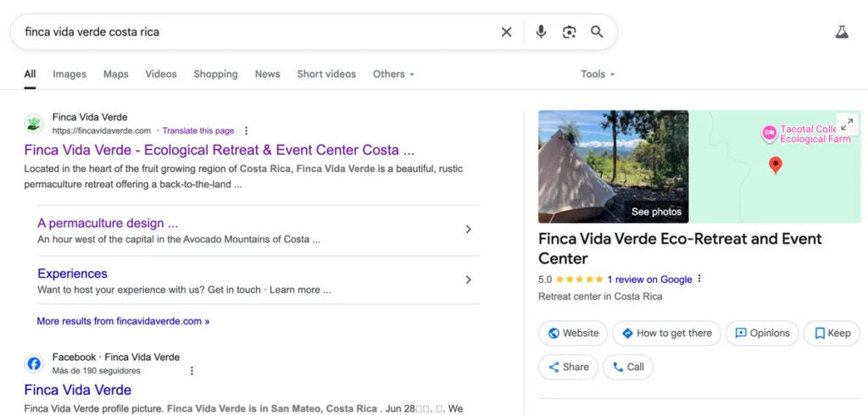Viewport: 868px width, 415px height.
Task: Click See photos on the tent thumbnail
Action: click(x=656, y=212)
